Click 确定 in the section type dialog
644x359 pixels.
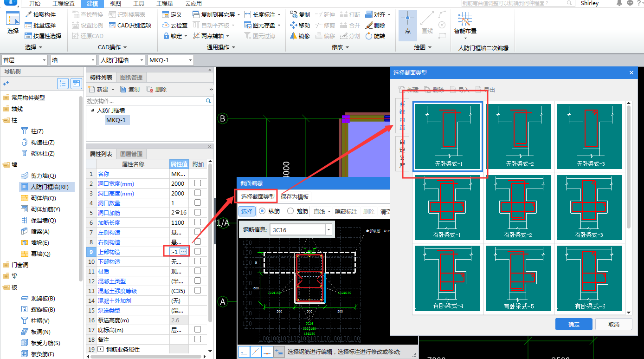pyautogui.click(x=574, y=324)
